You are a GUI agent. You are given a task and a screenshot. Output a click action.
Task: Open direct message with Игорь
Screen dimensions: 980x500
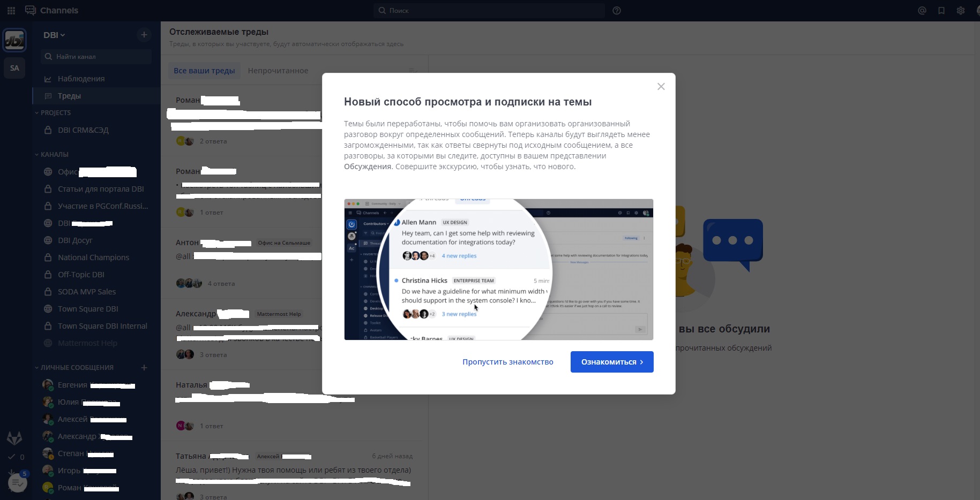coord(96,471)
